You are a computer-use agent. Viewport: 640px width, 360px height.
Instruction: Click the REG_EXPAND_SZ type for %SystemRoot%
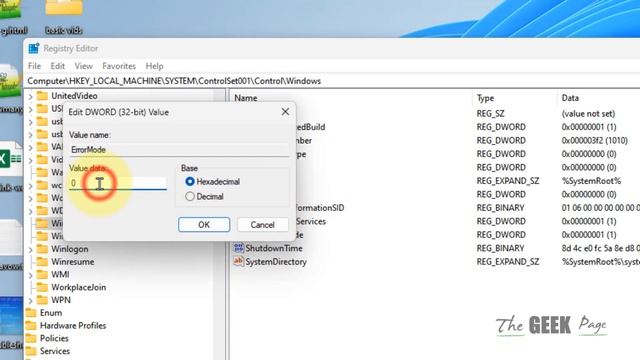point(508,181)
